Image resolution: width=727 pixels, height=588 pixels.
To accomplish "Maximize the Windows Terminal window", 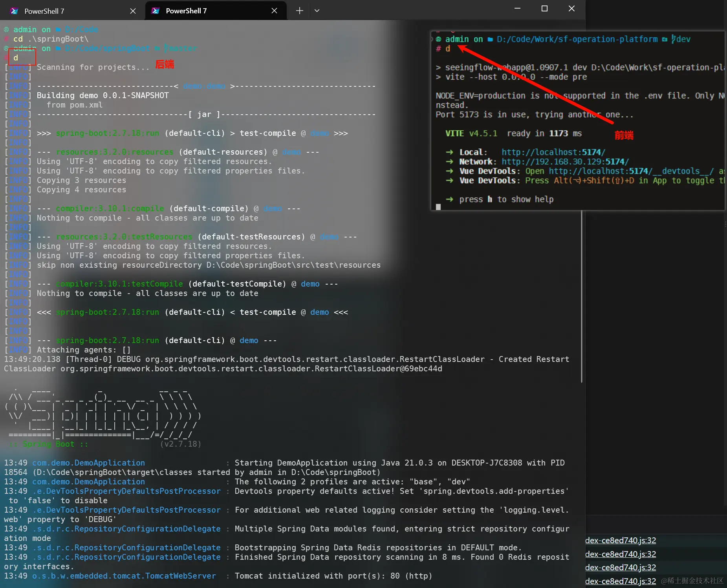I will [544, 9].
